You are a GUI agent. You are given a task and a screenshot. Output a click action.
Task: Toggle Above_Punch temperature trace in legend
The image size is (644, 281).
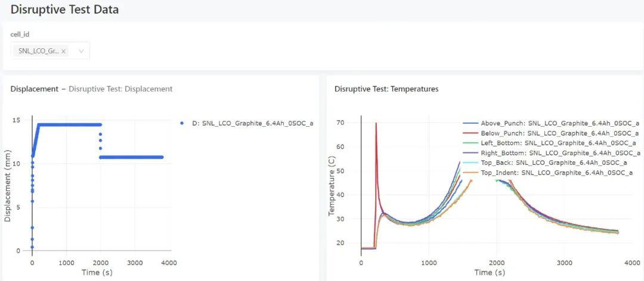(x=551, y=123)
